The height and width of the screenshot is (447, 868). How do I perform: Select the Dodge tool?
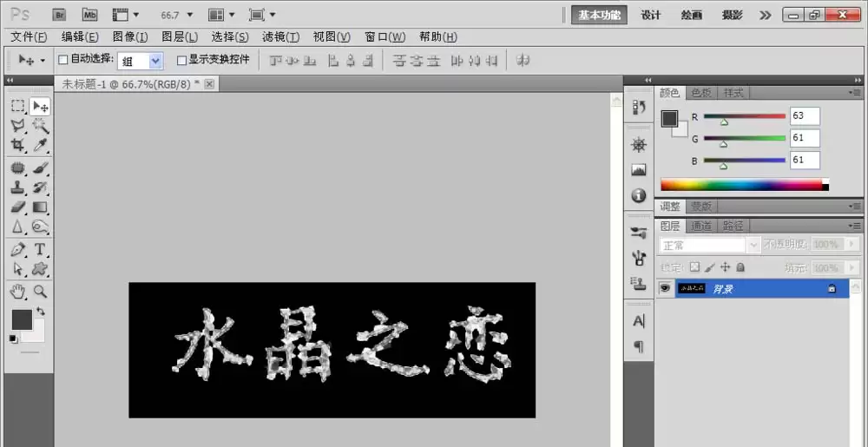(40, 227)
